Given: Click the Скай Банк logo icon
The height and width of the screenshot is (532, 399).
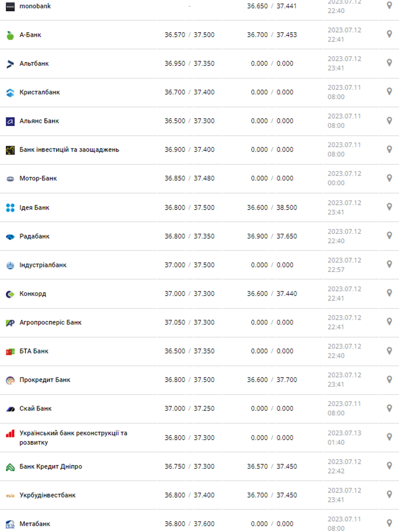Looking at the screenshot, I should point(10,409).
